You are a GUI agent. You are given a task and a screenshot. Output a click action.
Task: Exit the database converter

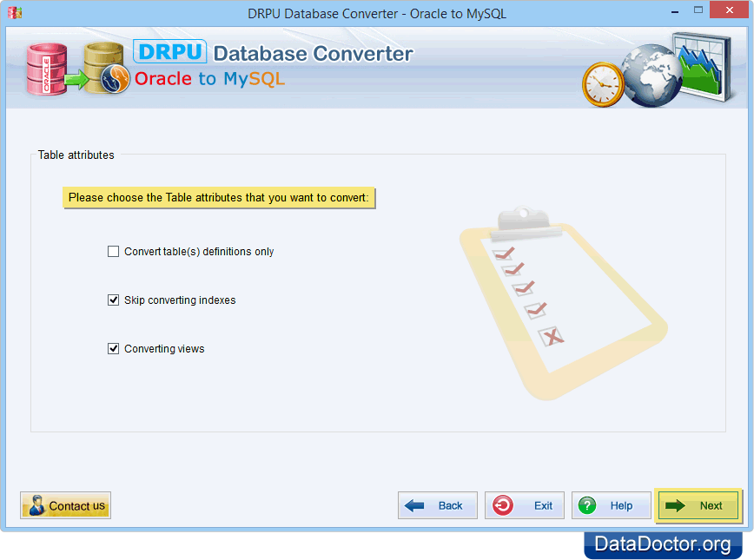pos(524,505)
